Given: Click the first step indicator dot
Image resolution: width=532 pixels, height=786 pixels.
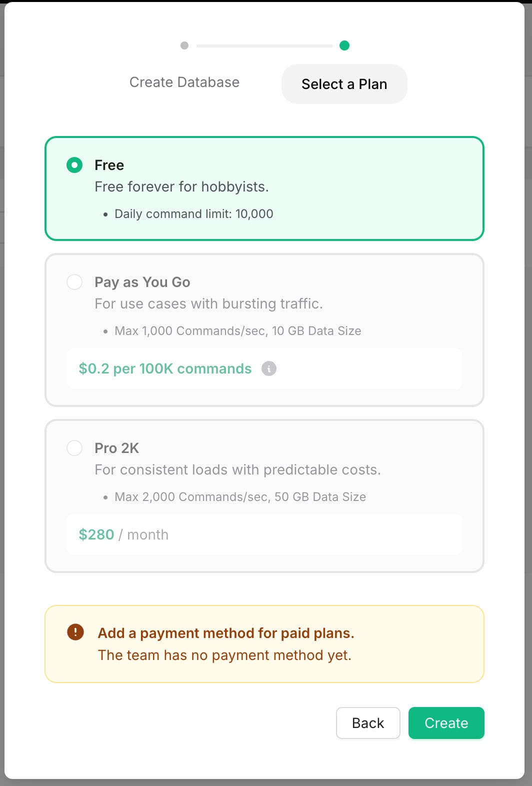Looking at the screenshot, I should pyautogui.click(x=184, y=45).
